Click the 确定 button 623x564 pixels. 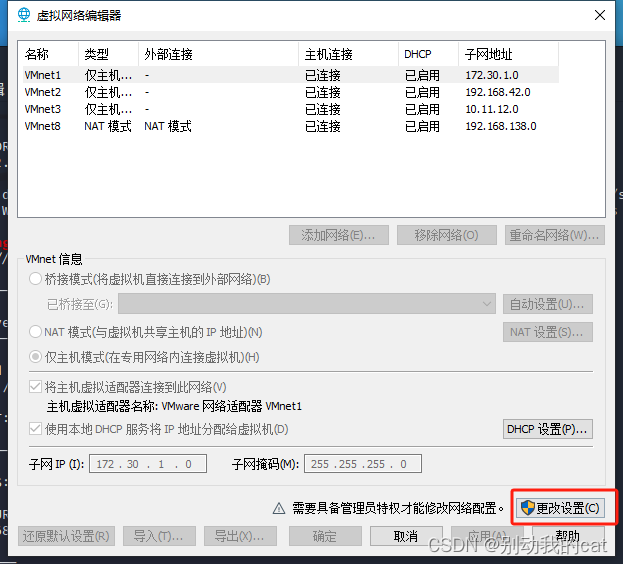(325, 536)
